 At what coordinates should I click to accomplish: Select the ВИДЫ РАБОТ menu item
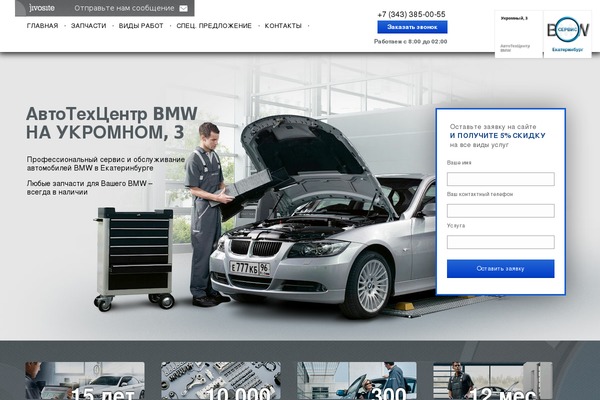[141, 26]
